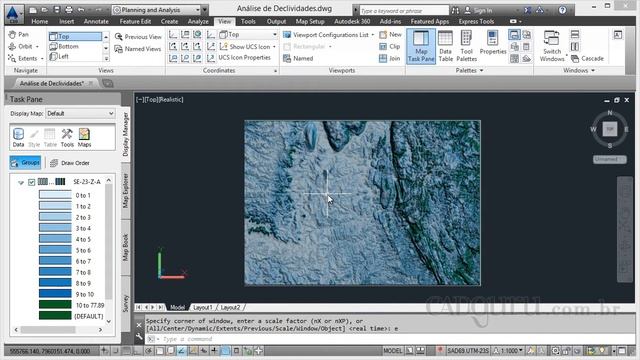Open the Display Map dropdown

click(80, 113)
